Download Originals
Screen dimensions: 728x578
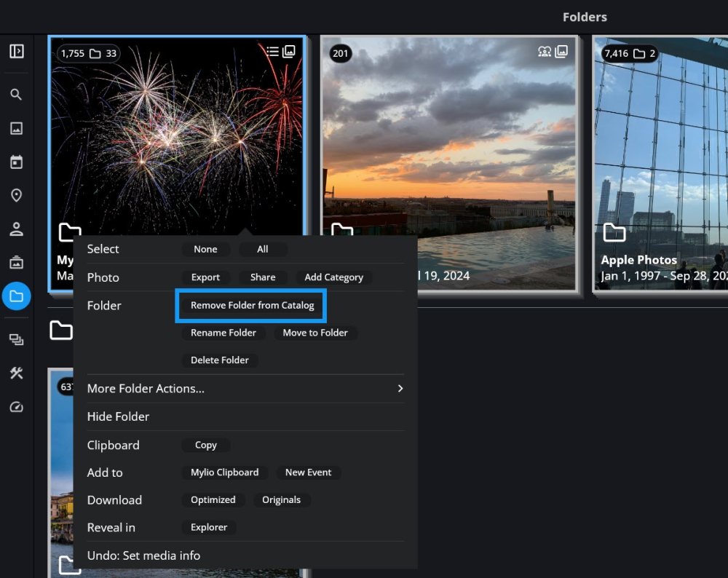(281, 500)
